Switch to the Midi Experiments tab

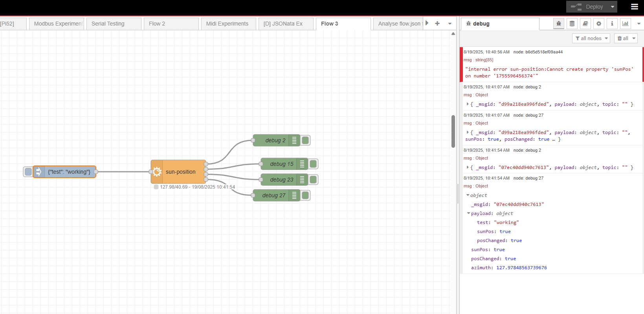[228, 24]
